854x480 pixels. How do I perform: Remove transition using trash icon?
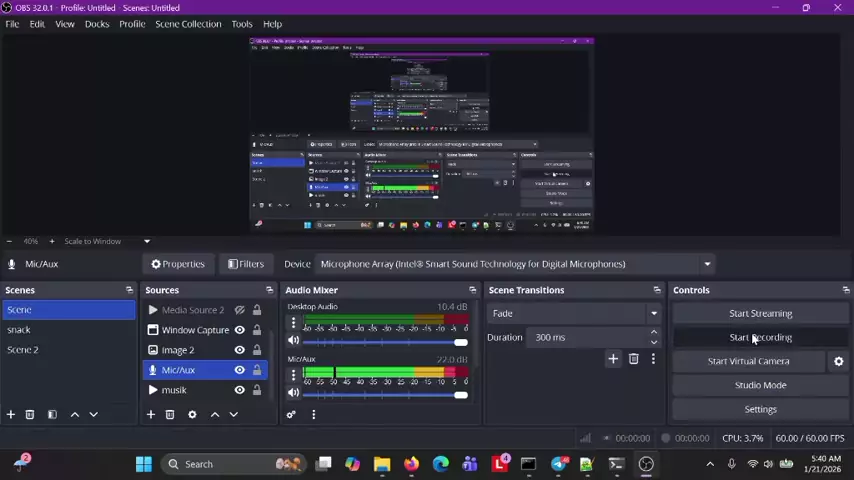(x=633, y=359)
